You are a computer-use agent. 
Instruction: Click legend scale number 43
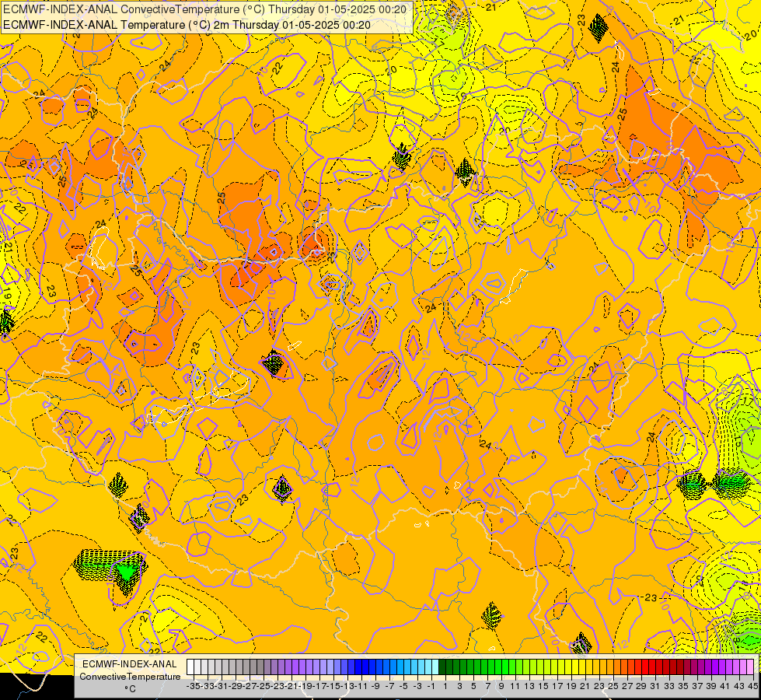[x=739, y=686]
